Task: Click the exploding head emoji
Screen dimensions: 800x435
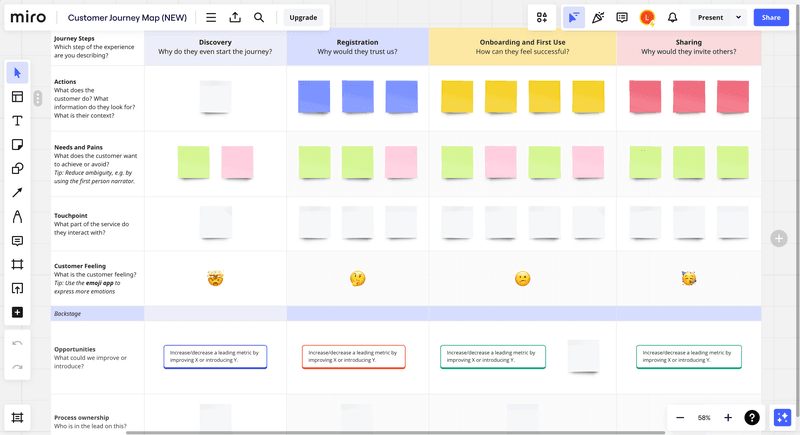Action: pos(215,278)
